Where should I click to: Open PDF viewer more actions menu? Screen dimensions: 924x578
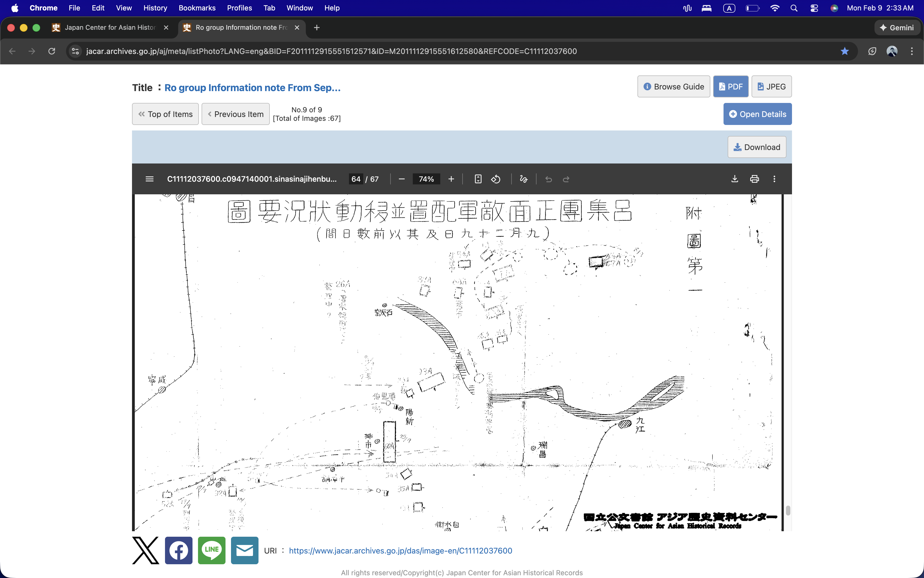(774, 179)
